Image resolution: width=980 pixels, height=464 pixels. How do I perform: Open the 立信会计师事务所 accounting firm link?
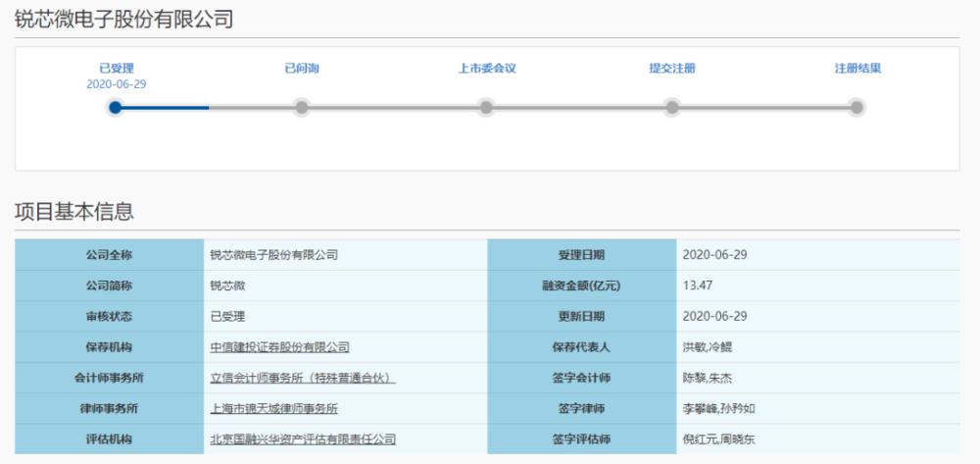coord(303,378)
